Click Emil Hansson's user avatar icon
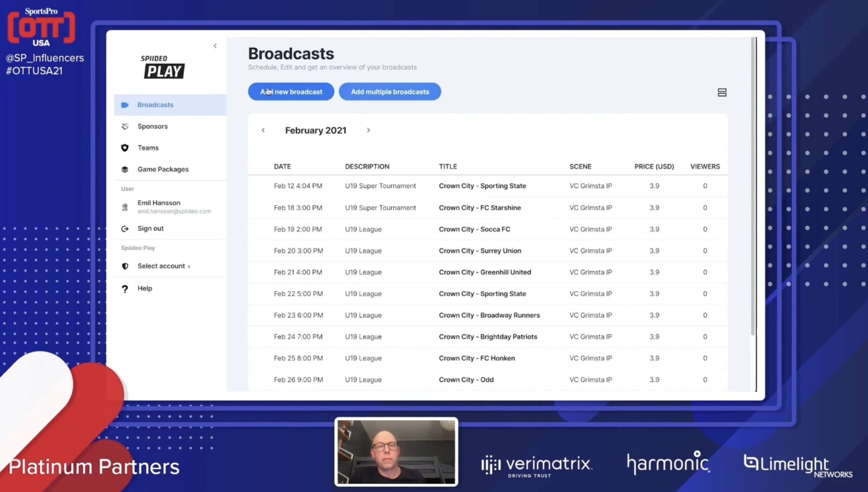Screen dimensions: 868x492 pyautogui.click(x=125, y=207)
